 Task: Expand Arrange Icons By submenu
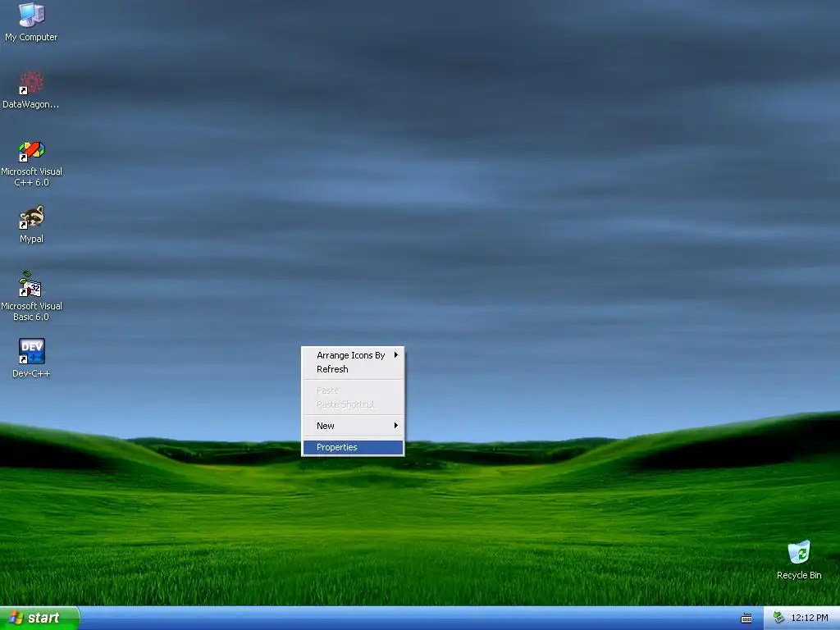(x=353, y=355)
